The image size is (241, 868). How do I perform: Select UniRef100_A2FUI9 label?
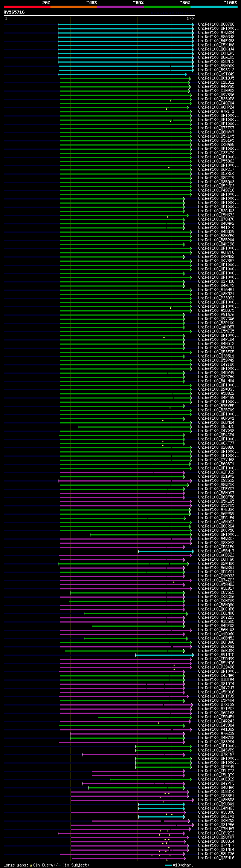pyautogui.click(x=216, y=472)
